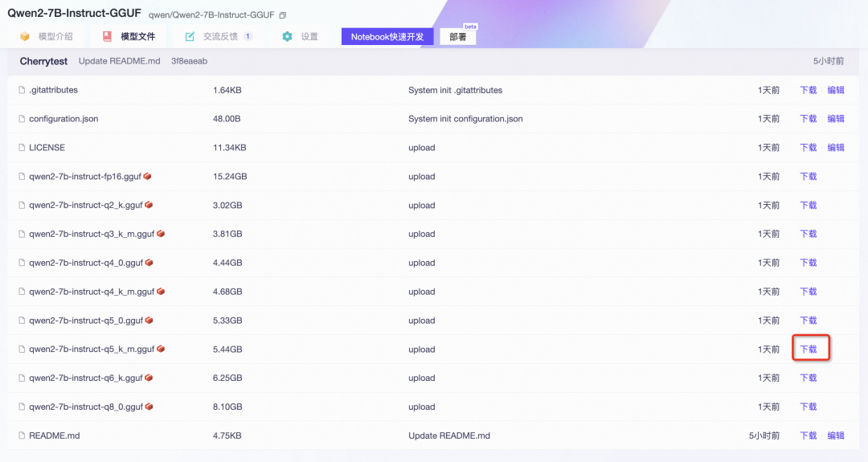
Task: Open the qwen2-7b-instruct-q6_k.gguf file name
Action: pyautogui.click(x=86, y=378)
